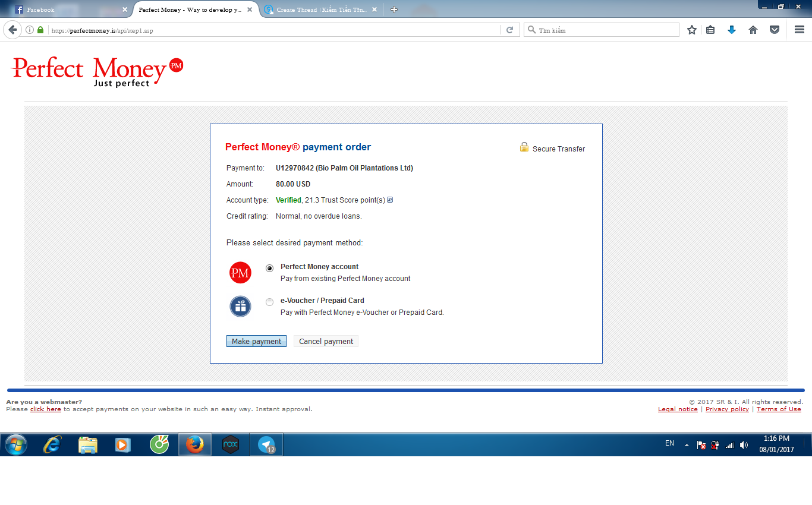Open the Privacy policy link
Image resolution: width=812 pixels, height=505 pixels.
click(727, 409)
